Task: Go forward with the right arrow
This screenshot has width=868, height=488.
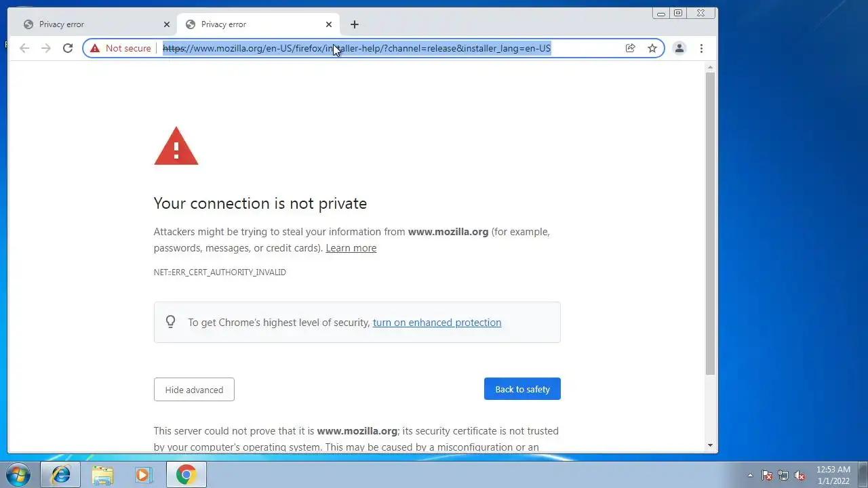Action: [45, 48]
